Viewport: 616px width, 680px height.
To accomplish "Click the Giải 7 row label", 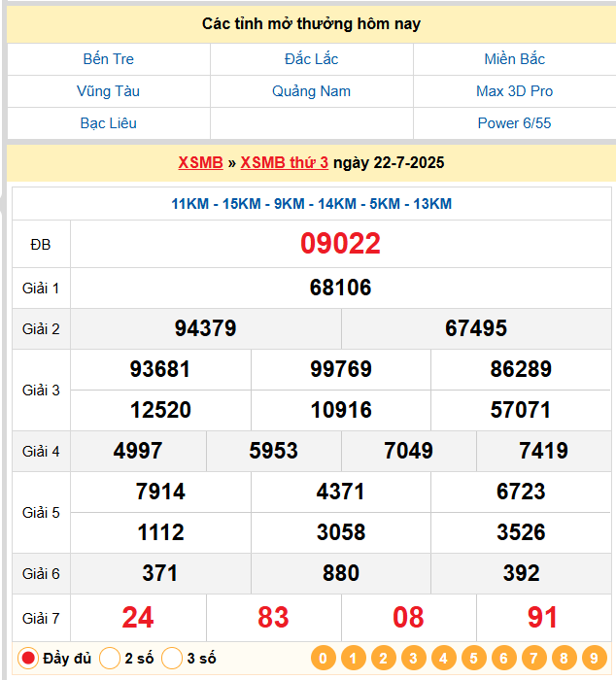I will click(41, 619).
